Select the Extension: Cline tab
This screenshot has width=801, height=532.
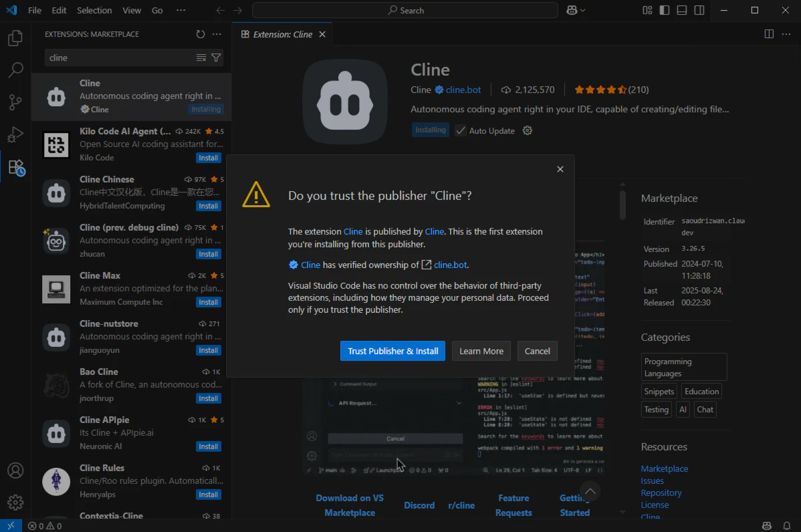click(283, 34)
